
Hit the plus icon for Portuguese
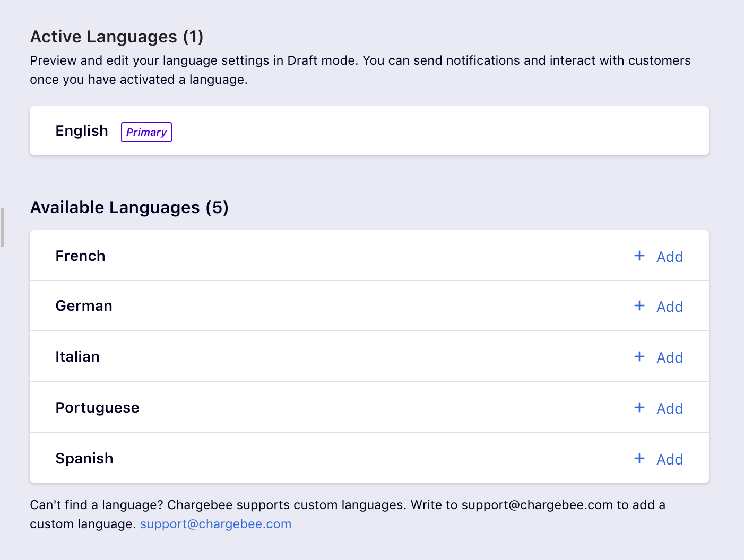point(639,407)
